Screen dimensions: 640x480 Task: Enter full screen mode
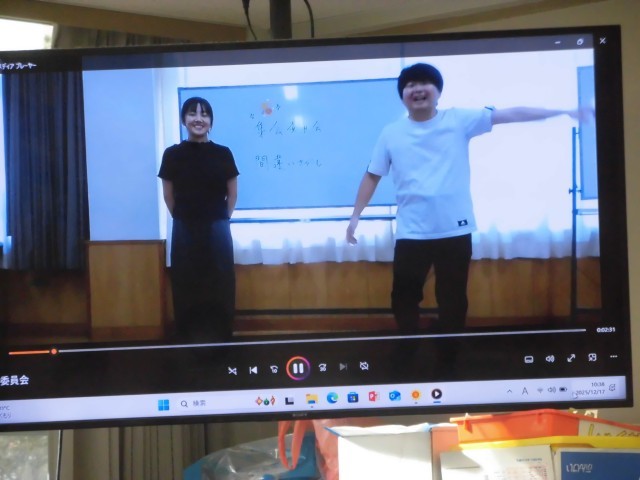click(x=571, y=358)
